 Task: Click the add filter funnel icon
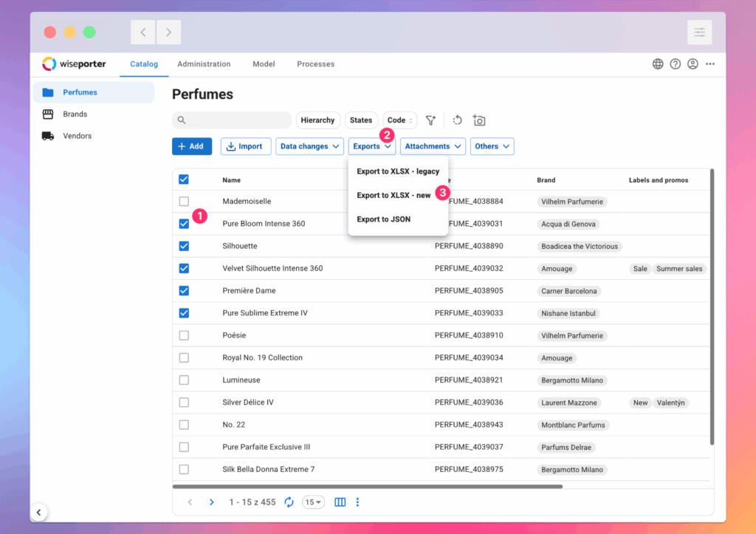click(430, 120)
